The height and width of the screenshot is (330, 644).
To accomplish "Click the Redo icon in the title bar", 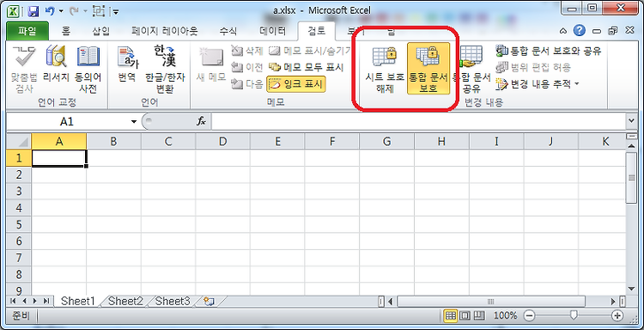I will 75,10.
